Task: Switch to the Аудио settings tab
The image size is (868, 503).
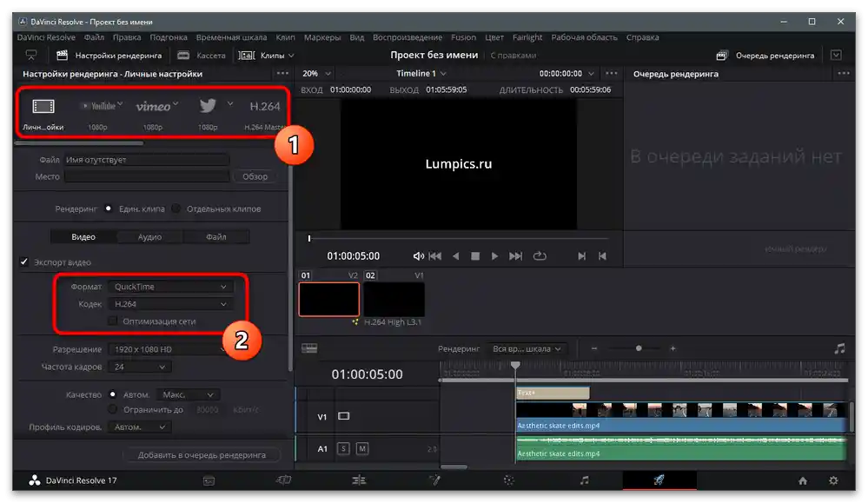Action: (149, 237)
